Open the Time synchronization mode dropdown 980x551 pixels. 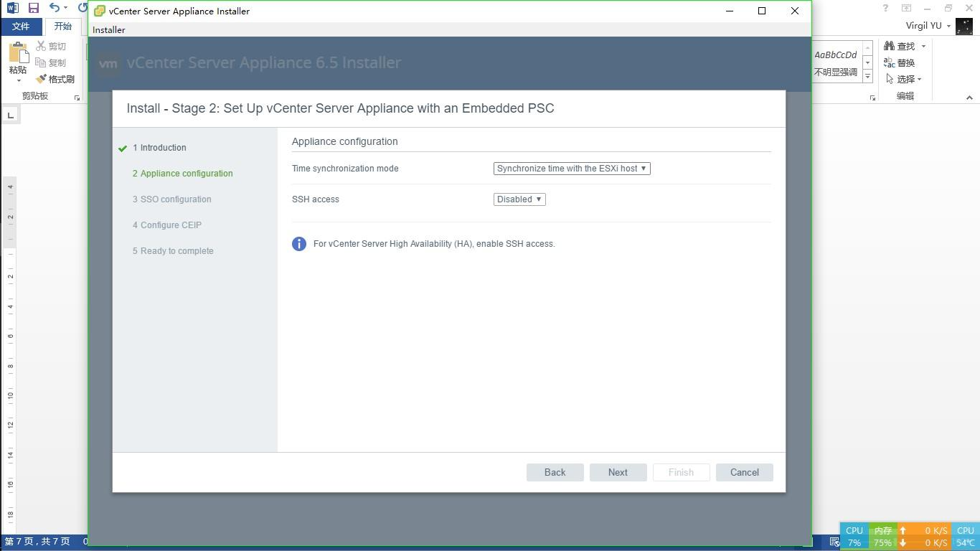pos(572,169)
